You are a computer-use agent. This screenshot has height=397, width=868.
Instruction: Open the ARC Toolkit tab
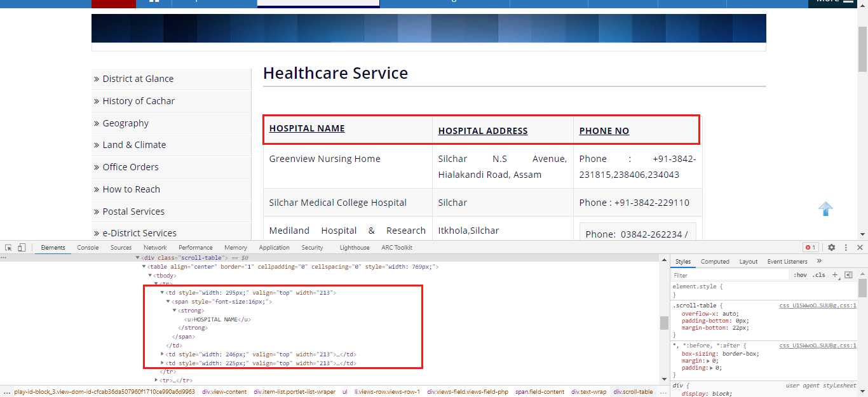(397, 248)
